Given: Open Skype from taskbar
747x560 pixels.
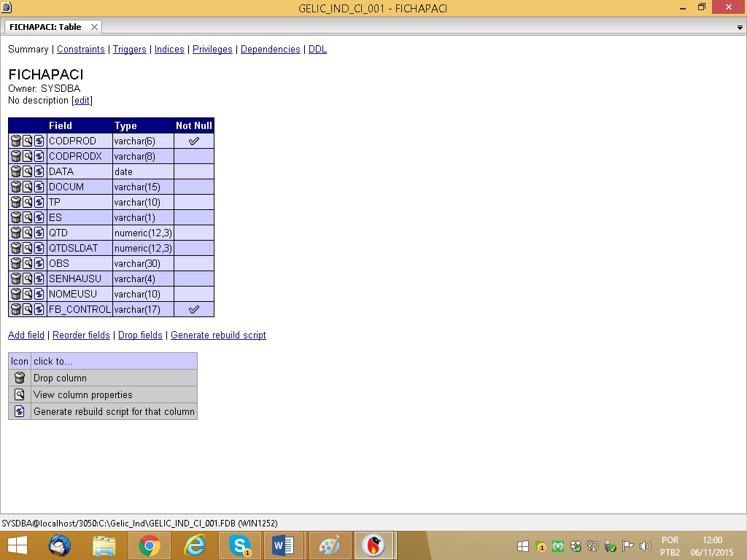Looking at the screenshot, I should (x=239, y=545).
